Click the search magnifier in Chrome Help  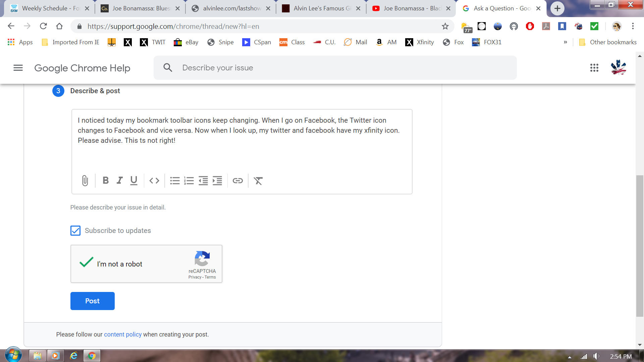[x=168, y=67]
